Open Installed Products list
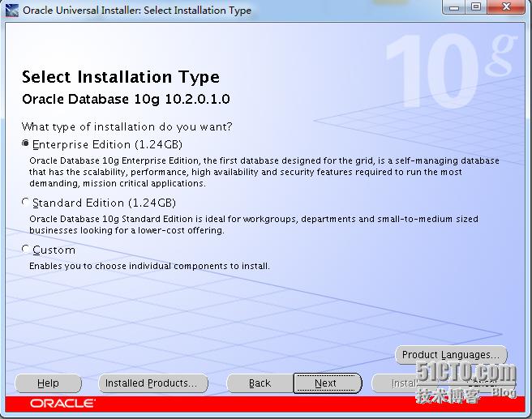This screenshot has height=419, width=532. (153, 383)
